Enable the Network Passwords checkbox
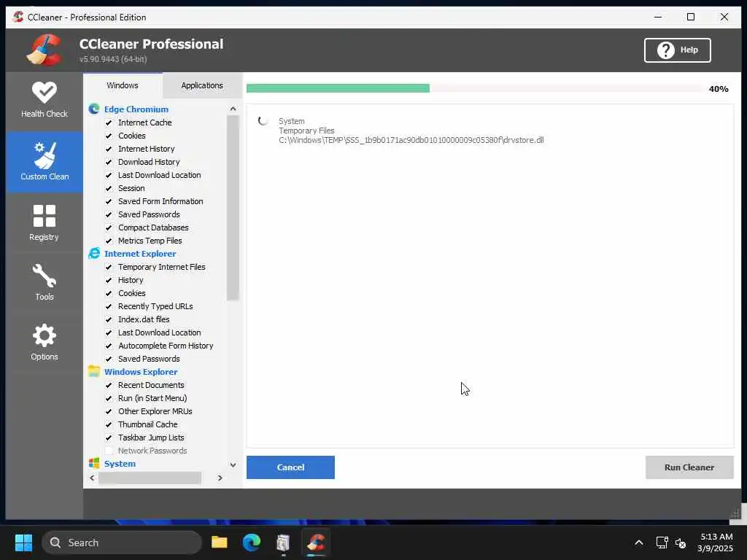 coord(109,451)
